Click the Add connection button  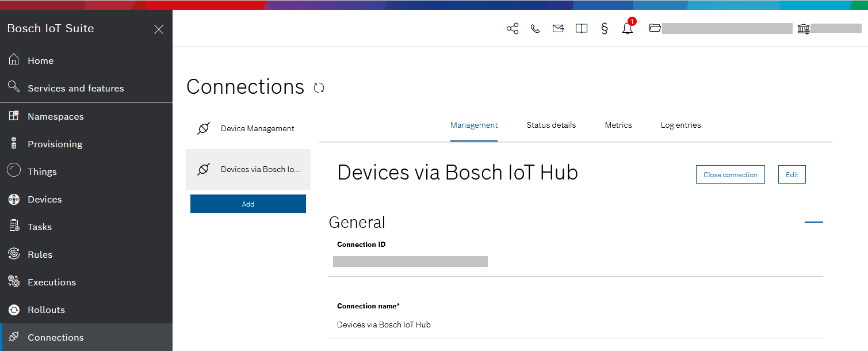(248, 204)
